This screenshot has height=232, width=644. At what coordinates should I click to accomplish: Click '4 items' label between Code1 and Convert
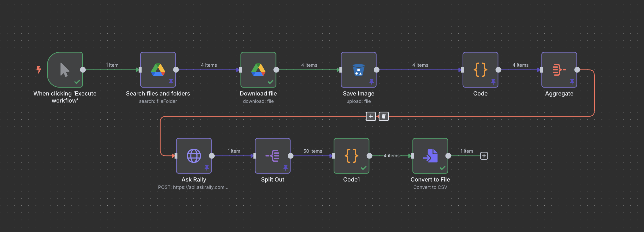(x=391, y=156)
